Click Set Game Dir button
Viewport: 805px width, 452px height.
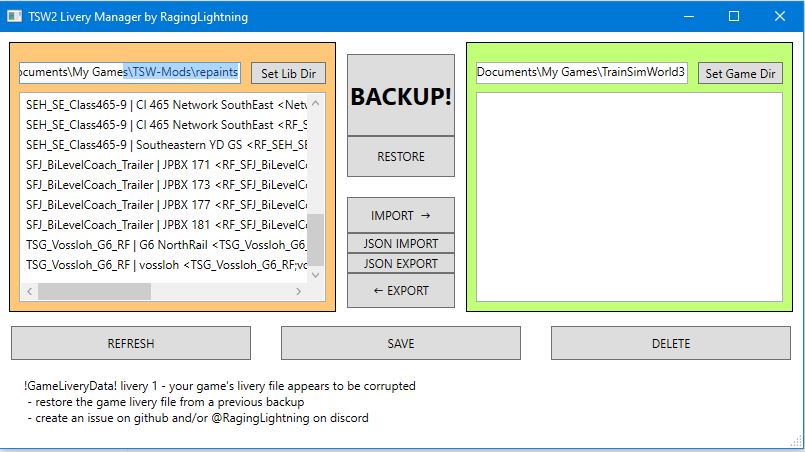[x=740, y=73]
